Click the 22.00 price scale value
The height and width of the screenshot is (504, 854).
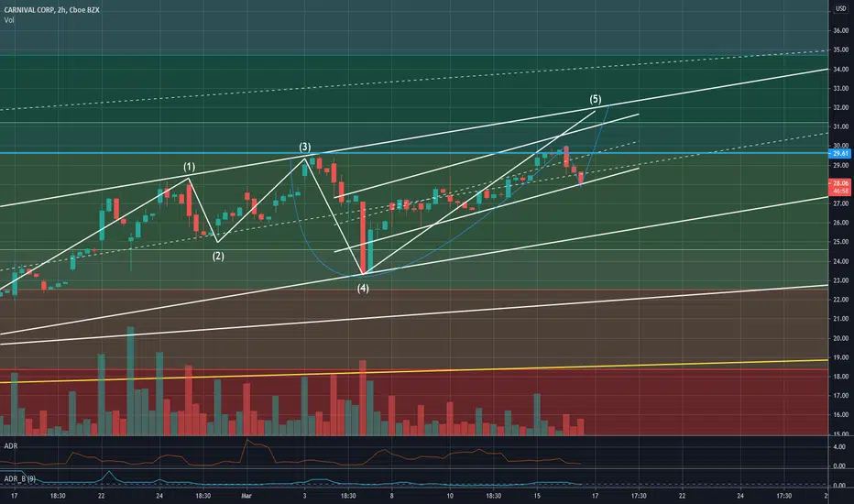pyautogui.click(x=840, y=299)
